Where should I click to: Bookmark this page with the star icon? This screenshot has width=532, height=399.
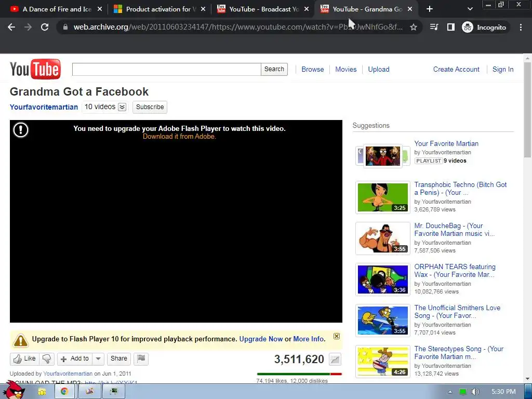click(413, 27)
